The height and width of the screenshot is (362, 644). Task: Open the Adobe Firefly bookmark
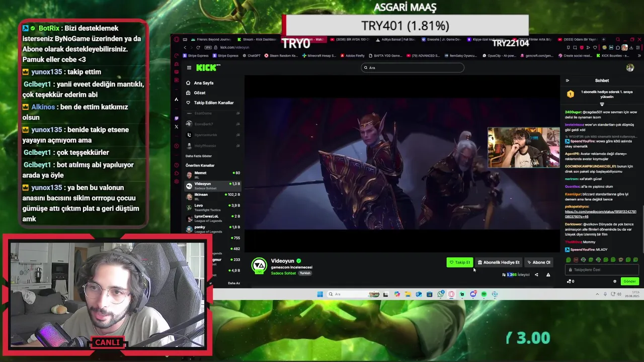(x=353, y=56)
